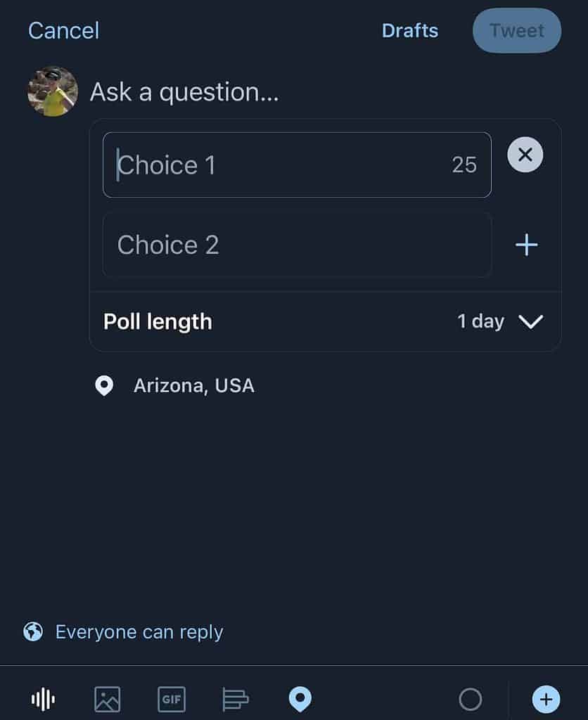This screenshot has width=588, height=720.
Task: Open your saved Drafts
Action: pyautogui.click(x=410, y=30)
